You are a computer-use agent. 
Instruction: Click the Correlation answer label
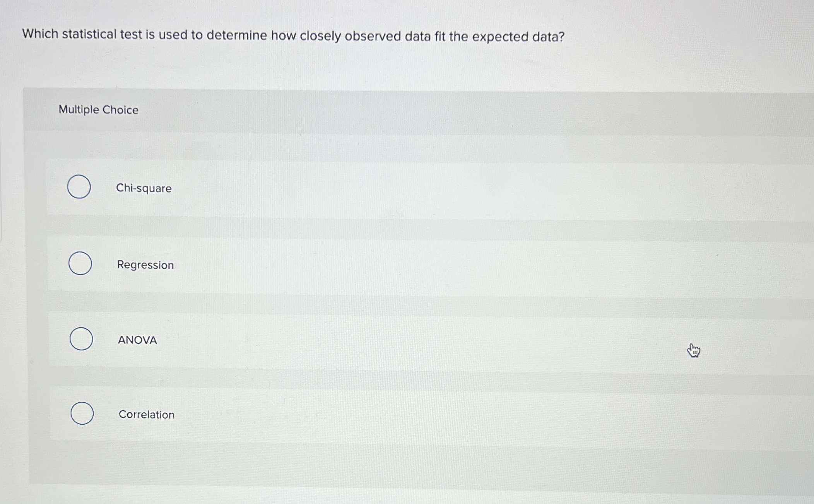coord(146,415)
